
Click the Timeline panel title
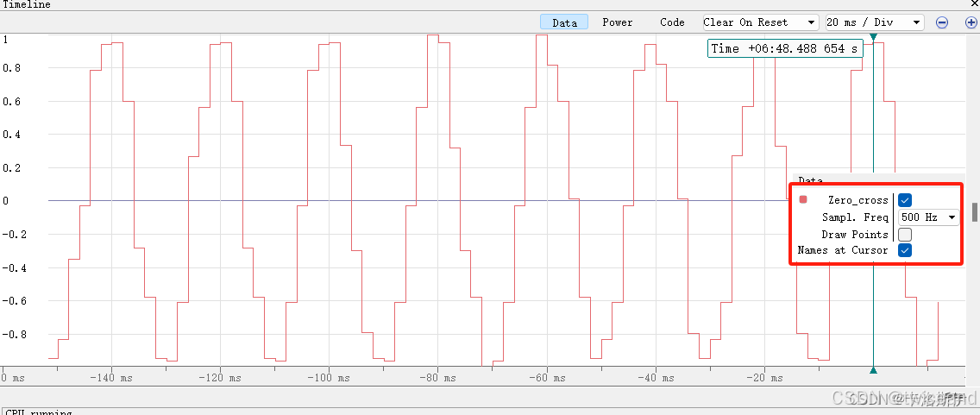coord(27,4)
